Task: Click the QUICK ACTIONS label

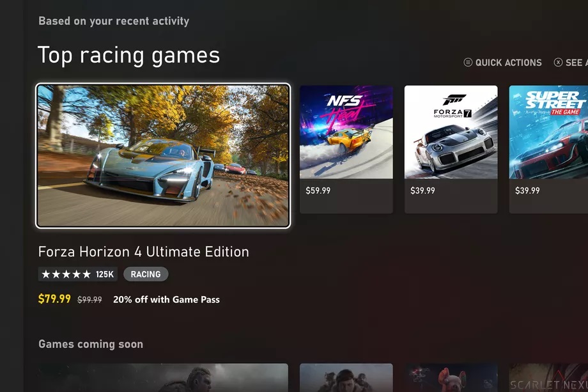Action: (x=509, y=63)
